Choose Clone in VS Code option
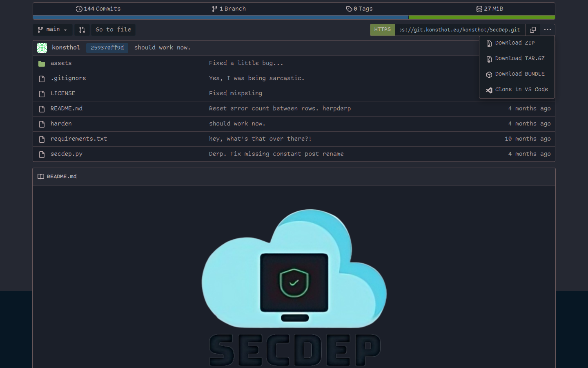Image resolution: width=588 pixels, height=368 pixels. click(x=521, y=90)
